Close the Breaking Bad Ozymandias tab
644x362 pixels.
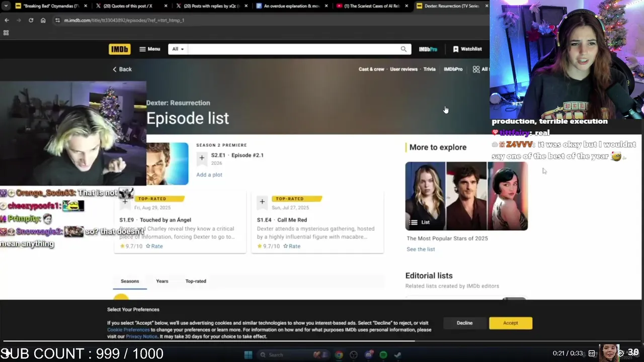click(86, 6)
